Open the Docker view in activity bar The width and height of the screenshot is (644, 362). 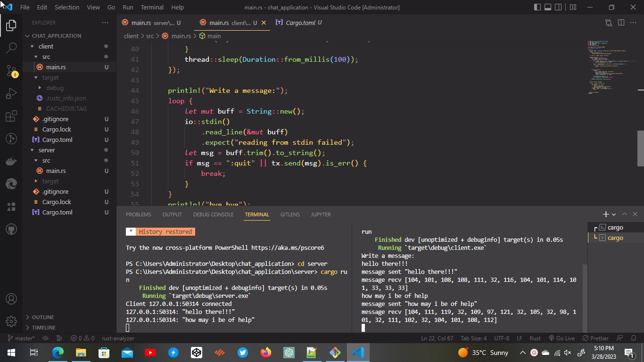tap(11, 161)
